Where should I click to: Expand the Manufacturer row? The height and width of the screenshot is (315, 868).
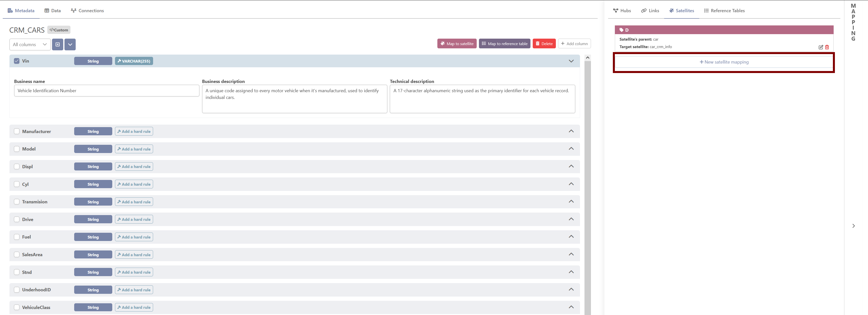point(571,131)
